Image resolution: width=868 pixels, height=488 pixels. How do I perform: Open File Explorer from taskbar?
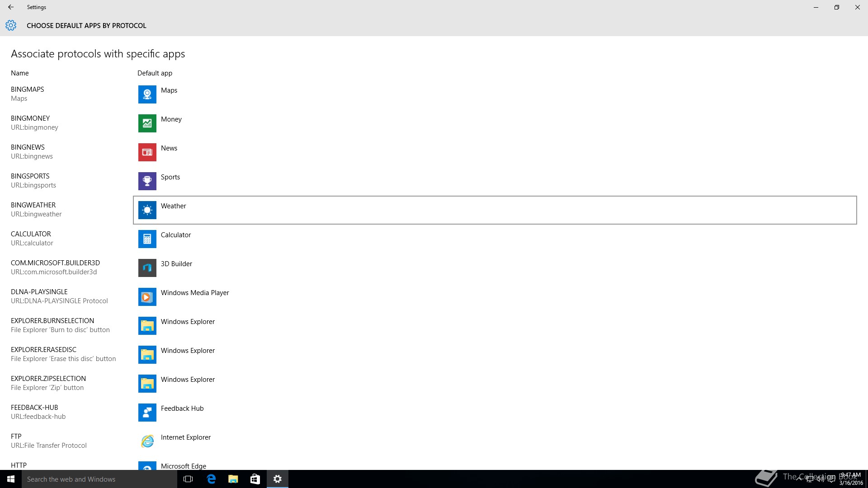233,479
